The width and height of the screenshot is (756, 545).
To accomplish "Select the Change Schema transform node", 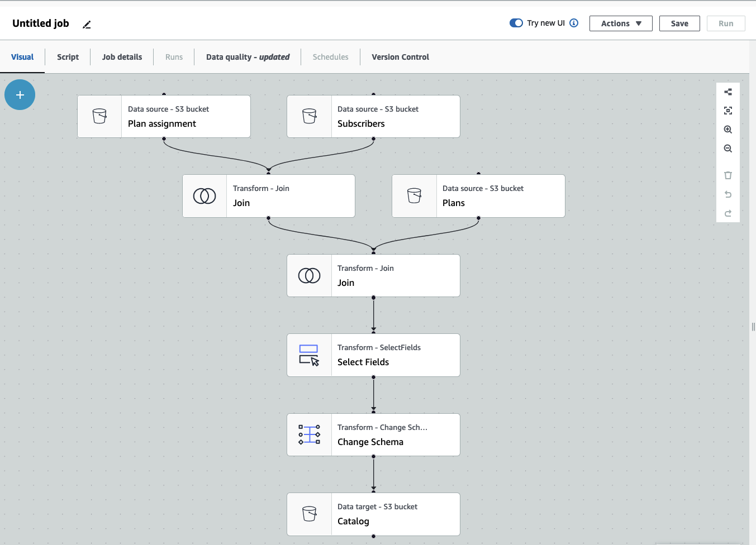I will pos(373,435).
